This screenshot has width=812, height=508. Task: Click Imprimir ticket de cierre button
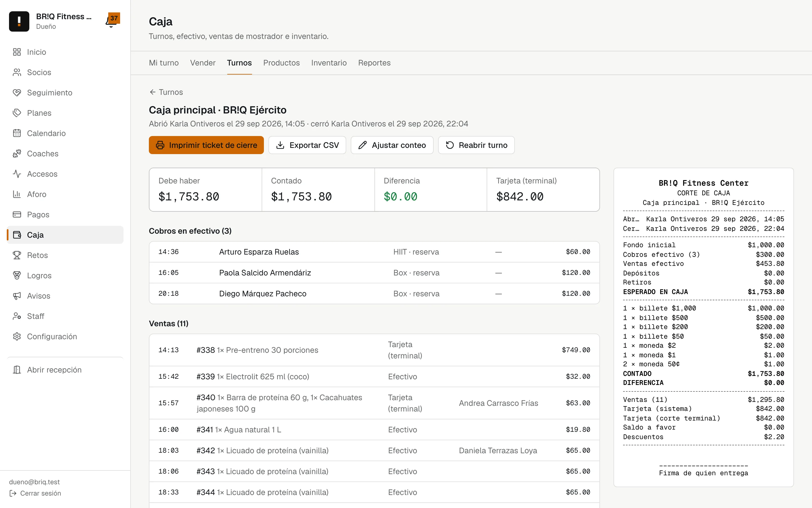tap(206, 145)
